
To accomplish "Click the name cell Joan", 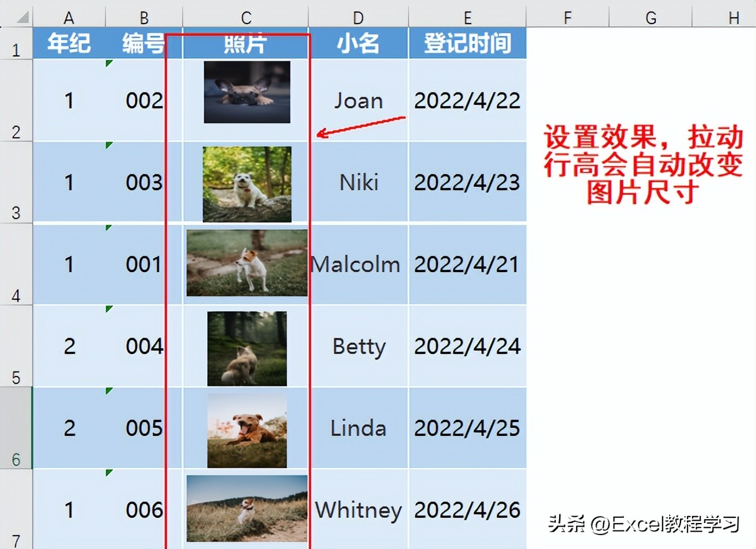I will tap(358, 100).
